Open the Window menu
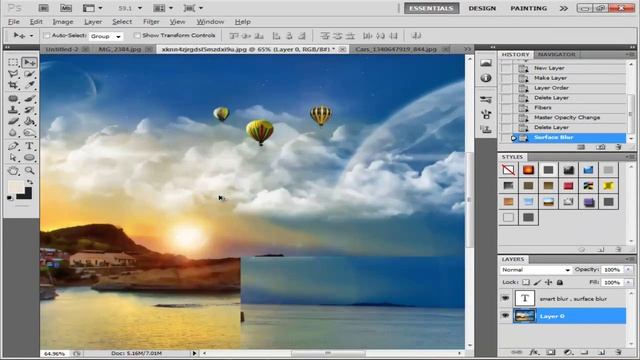Screen dimensions: 640x360 click(x=210, y=22)
